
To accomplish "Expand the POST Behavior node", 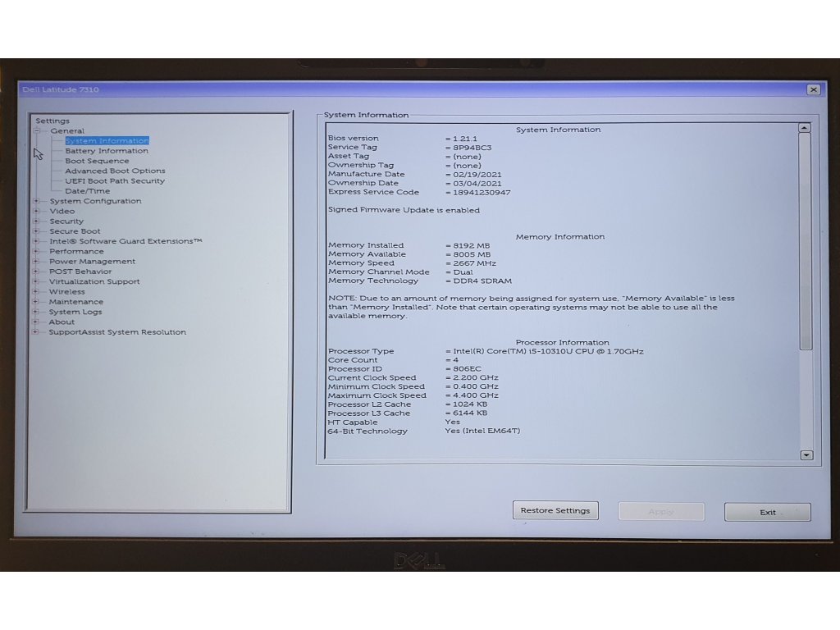I will (36, 272).
